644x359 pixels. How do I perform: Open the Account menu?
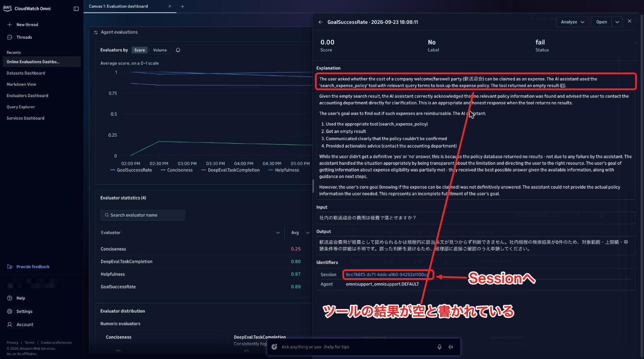click(x=20, y=325)
